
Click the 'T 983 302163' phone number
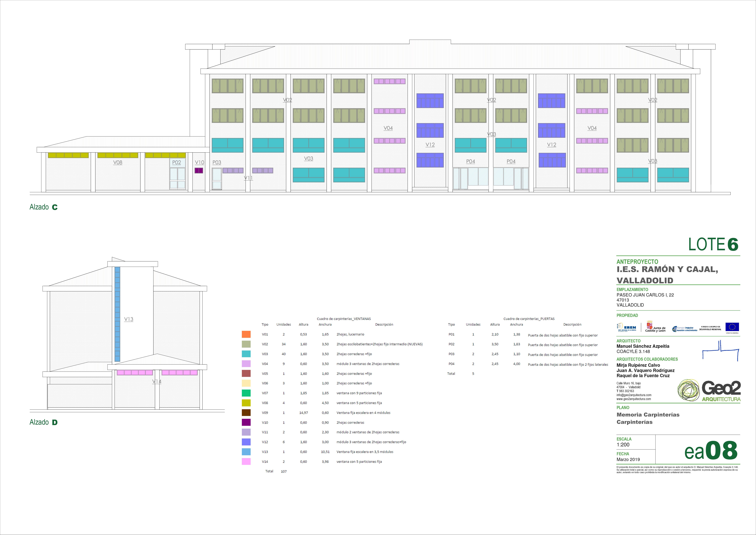625,391
